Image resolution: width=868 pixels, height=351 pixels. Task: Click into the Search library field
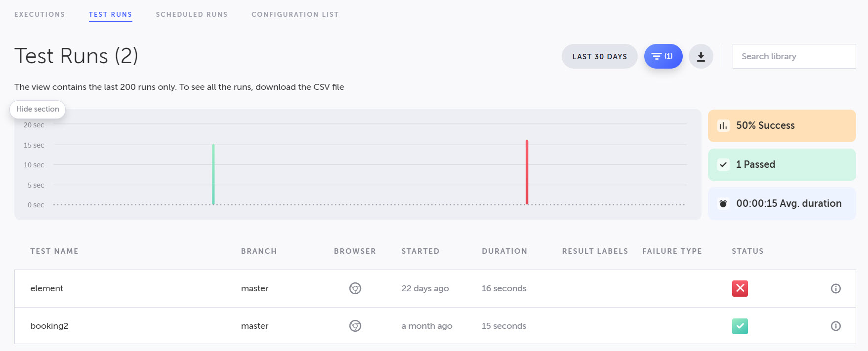pos(793,56)
